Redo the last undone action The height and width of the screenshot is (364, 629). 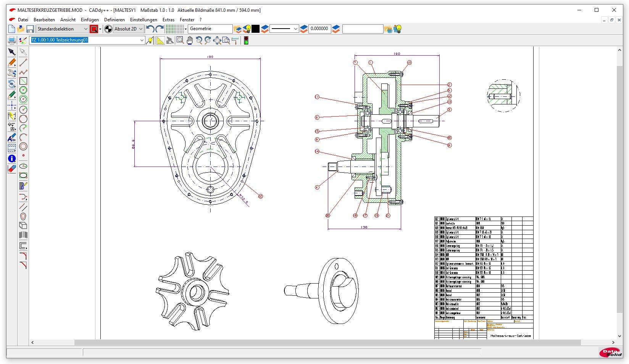click(160, 29)
